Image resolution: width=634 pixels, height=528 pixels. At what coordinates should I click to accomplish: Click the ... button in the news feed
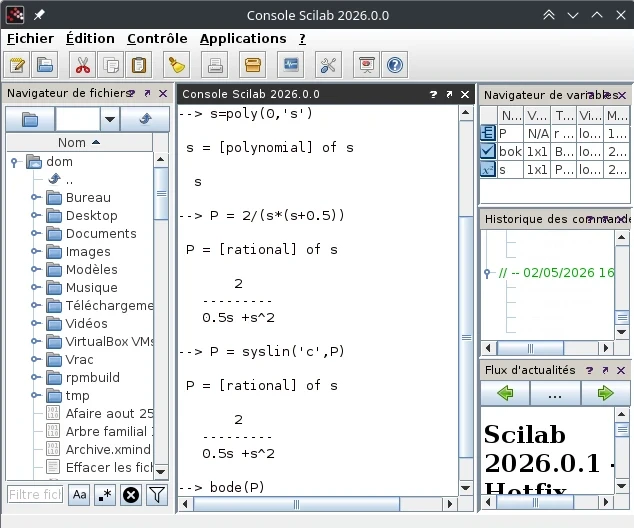555,393
